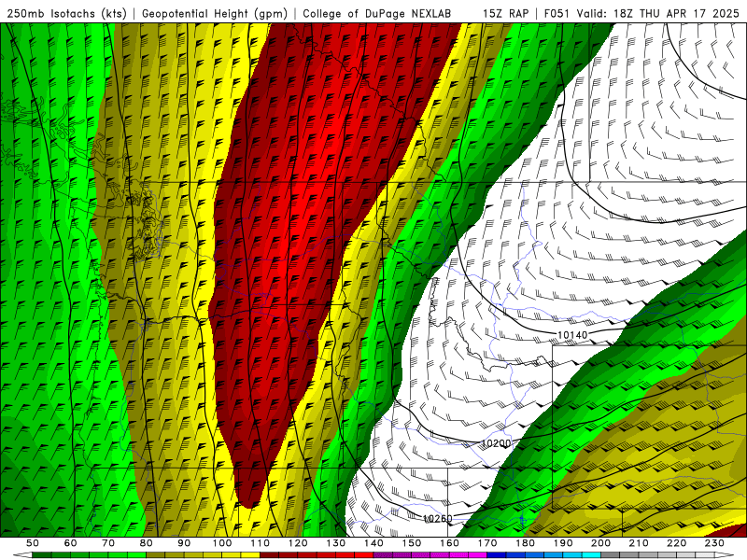
Task: Click the 'Geopotential Height (gpm)' title text
Action: click(215, 13)
